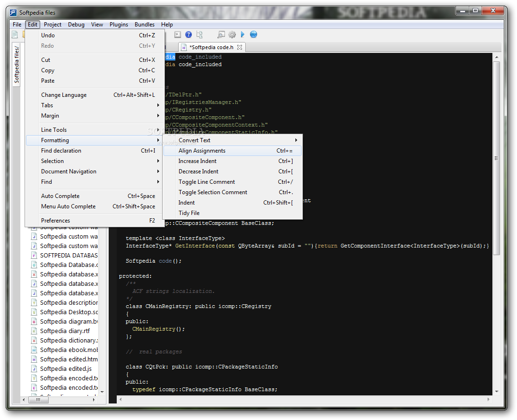
Task: Click the editor vertical scrollbar up arrow
Action: pyautogui.click(x=497, y=57)
